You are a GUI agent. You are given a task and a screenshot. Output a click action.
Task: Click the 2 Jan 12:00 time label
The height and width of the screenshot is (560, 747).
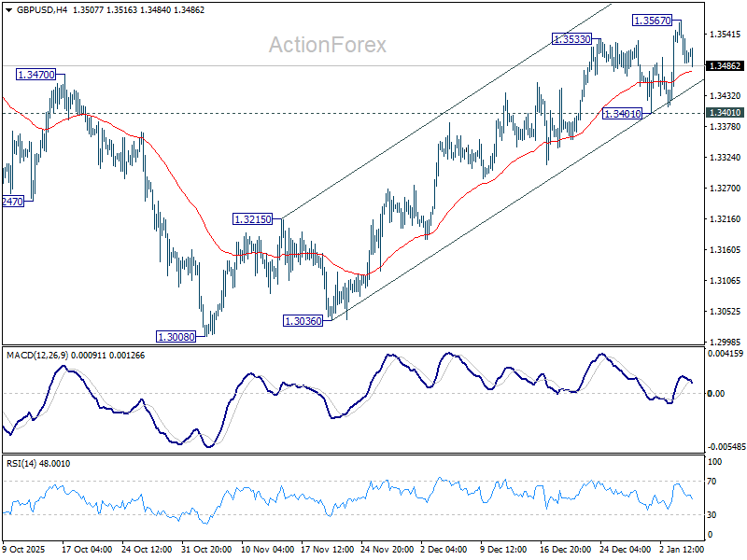(x=682, y=549)
